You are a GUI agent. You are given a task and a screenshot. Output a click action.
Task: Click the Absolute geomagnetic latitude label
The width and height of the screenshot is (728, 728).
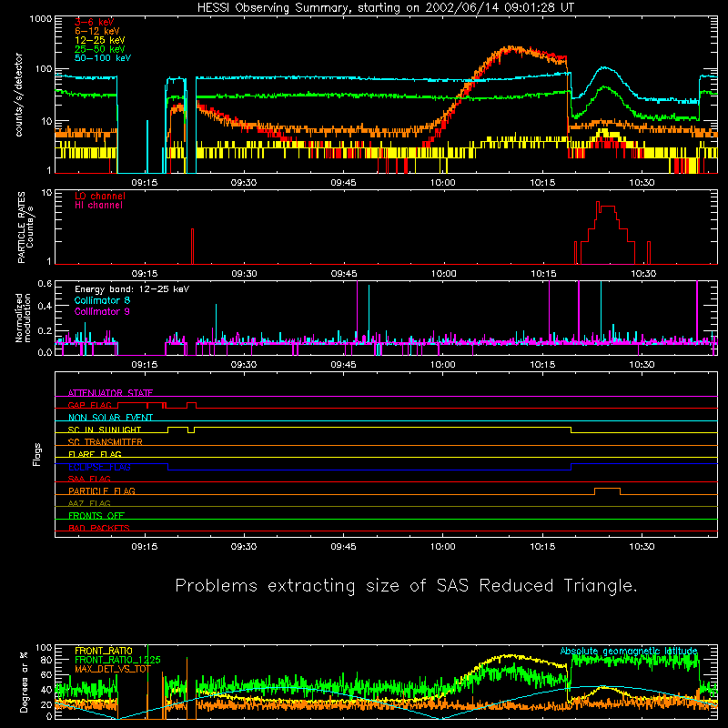tap(629, 651)
